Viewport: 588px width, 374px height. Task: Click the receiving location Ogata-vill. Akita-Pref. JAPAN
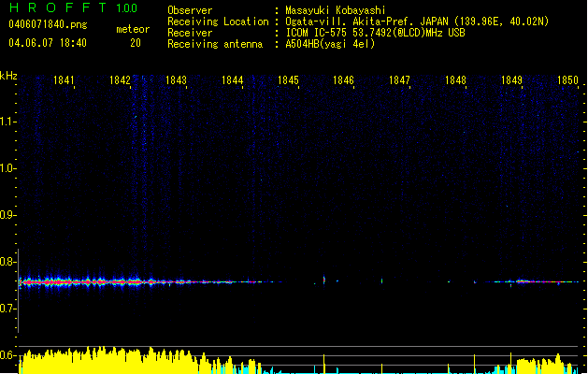366,22
